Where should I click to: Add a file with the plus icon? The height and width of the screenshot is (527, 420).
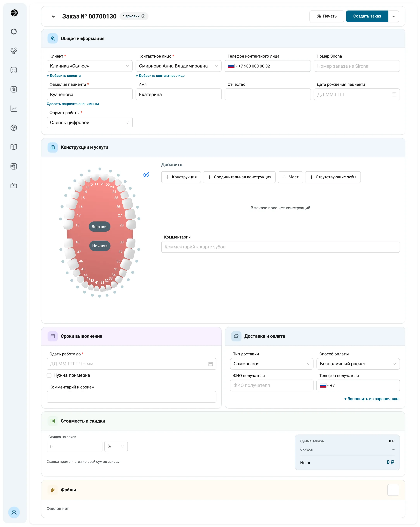pyautogui.click(x=393, y=490)
